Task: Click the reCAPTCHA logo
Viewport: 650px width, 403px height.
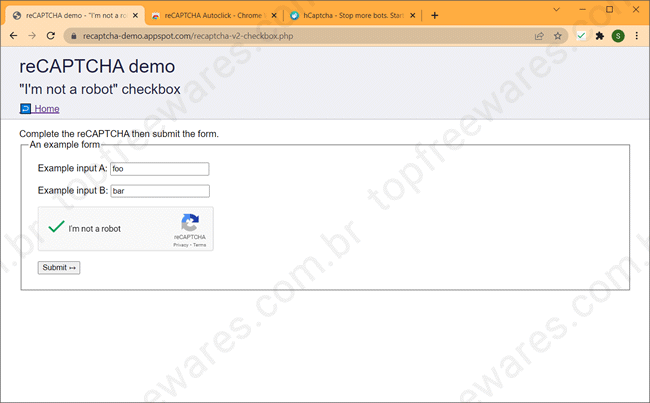Action: (x=189, y=224)
